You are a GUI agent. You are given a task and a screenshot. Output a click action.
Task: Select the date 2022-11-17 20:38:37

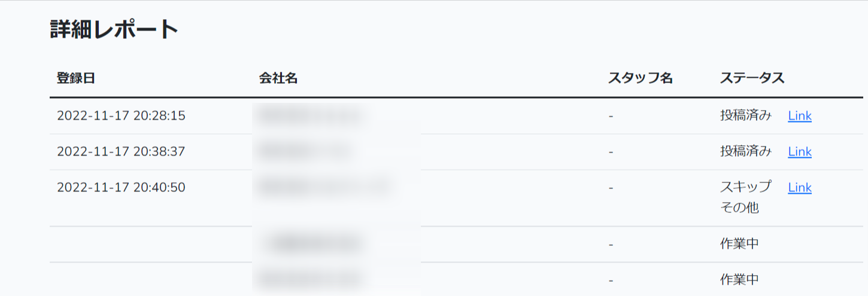(x=121, y=152)
